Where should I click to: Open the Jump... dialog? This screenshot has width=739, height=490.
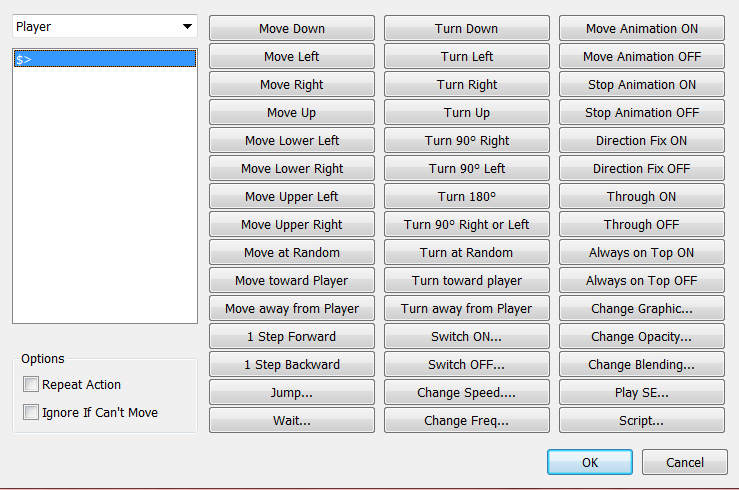pyautogui.click(x=292, y=392)
